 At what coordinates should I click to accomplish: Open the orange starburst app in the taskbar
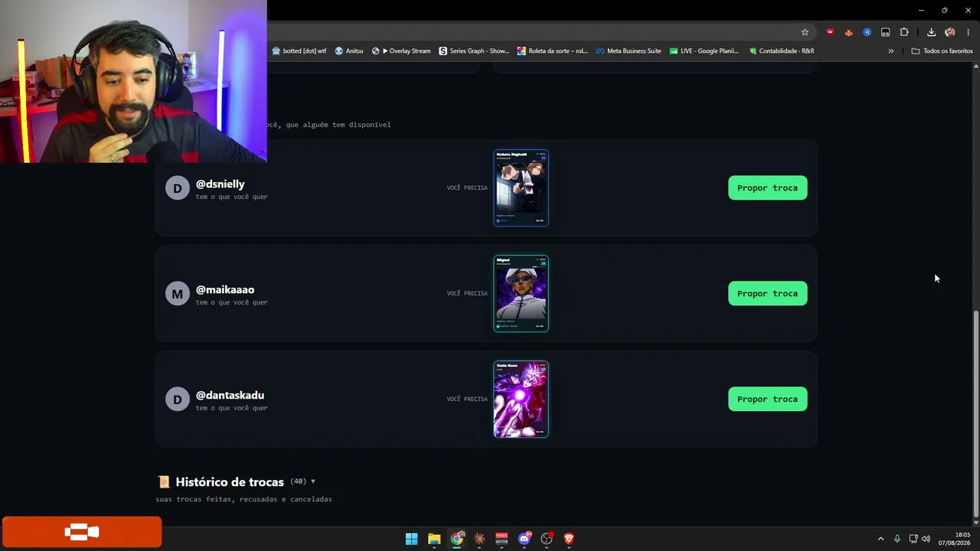[479, 539]
